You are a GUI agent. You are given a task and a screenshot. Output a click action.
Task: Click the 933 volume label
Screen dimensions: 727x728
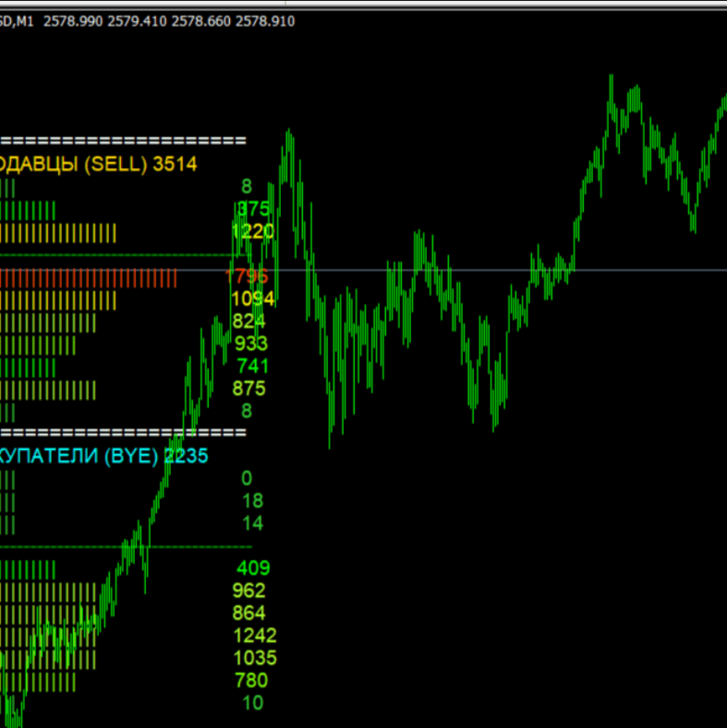250,344
